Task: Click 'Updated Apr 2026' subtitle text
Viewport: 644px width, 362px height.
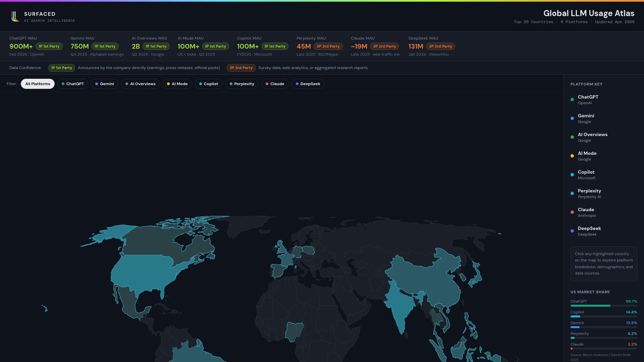Action: tap(615, 22)
